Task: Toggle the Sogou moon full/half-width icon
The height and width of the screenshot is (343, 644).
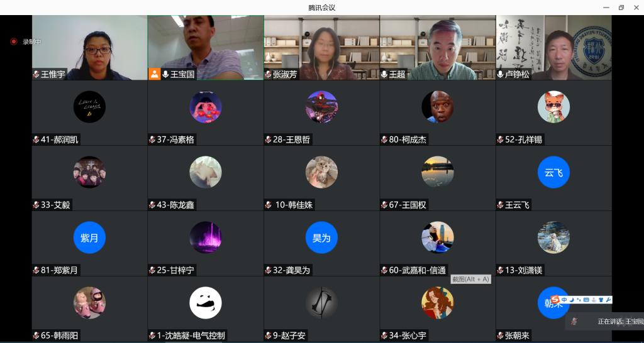Action: 572,300
